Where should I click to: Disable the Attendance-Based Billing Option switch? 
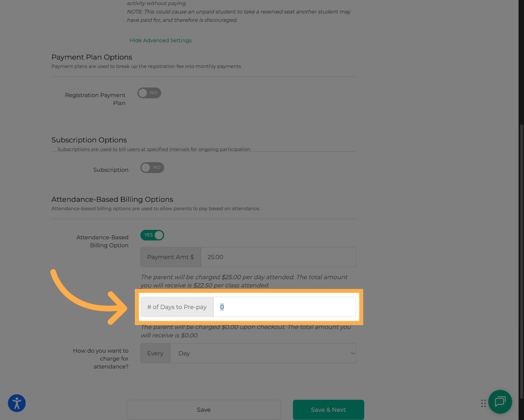click(x=152, y=235)
